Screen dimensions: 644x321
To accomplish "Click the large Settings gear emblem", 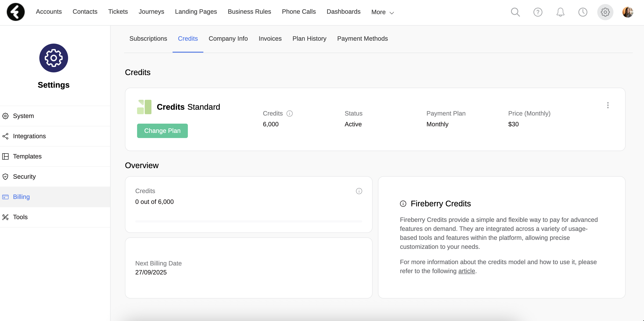I will [x=53, y=58].
